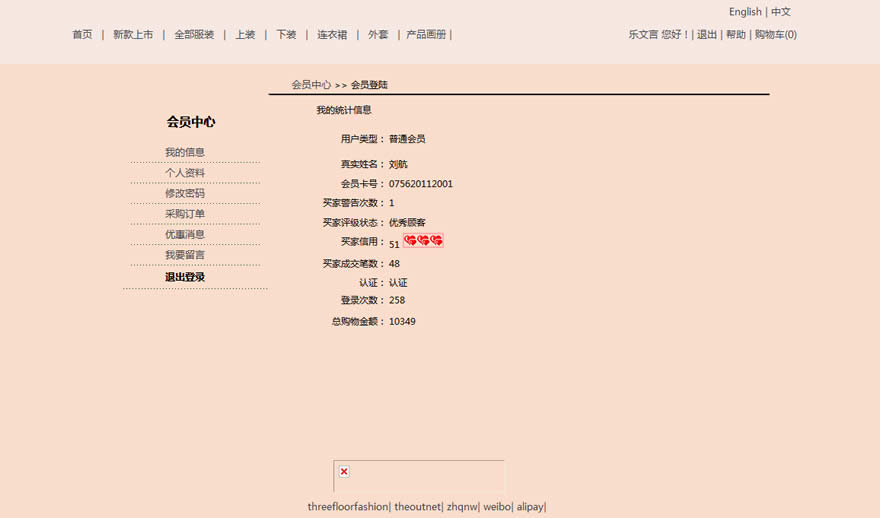View 采购订单 purchase orders
Screen dimensions: 880x518
(x=185, y=214)
